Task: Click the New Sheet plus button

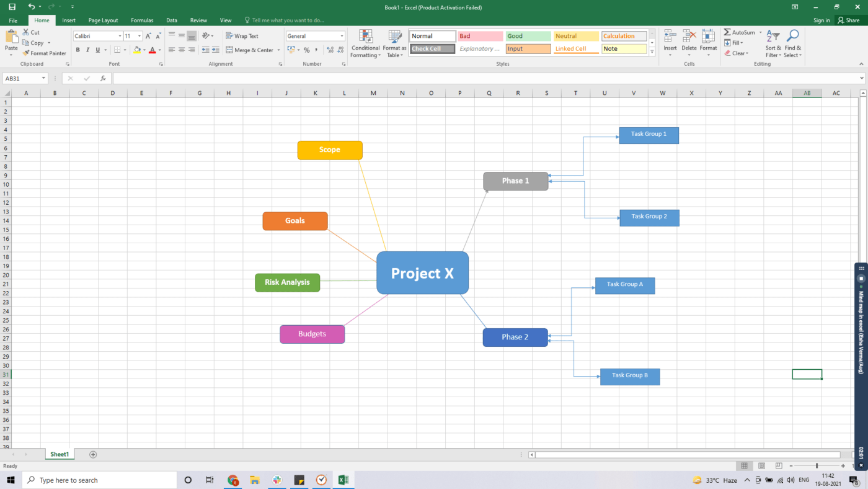Action: [93, 454]
